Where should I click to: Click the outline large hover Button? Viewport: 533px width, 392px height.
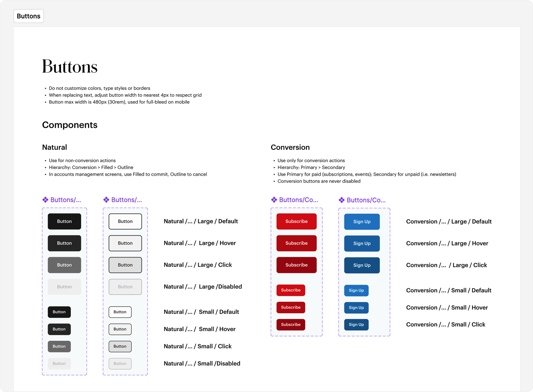point(125,243)
